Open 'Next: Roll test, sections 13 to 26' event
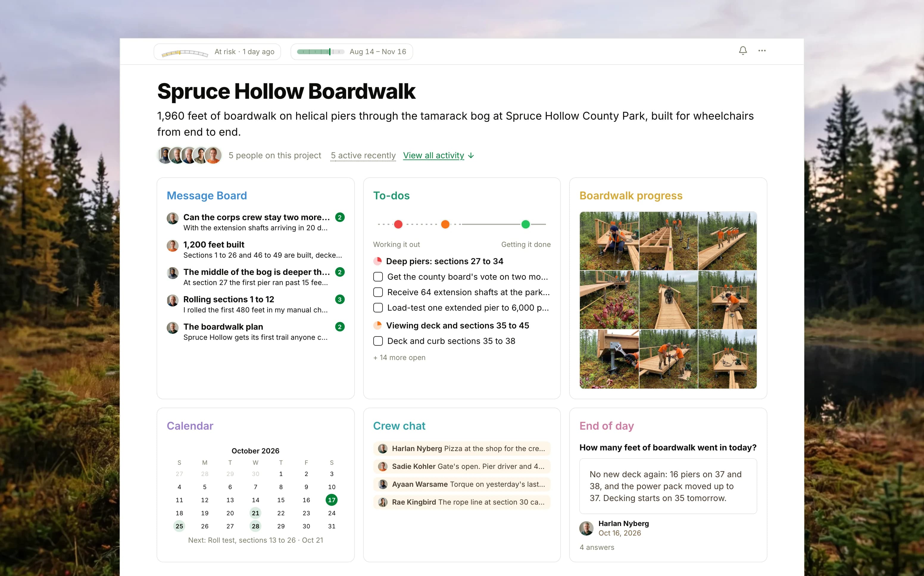Viewport: 924px width, 576px height. 255,540
